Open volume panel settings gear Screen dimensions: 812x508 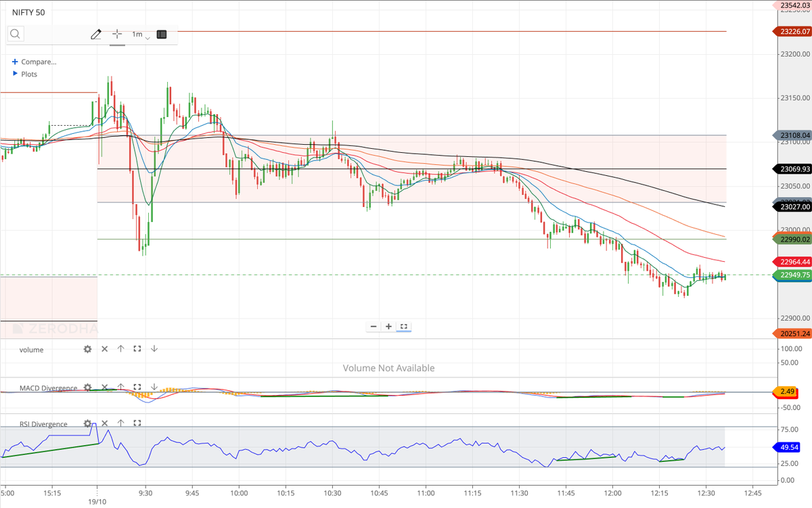pos(87,349)
